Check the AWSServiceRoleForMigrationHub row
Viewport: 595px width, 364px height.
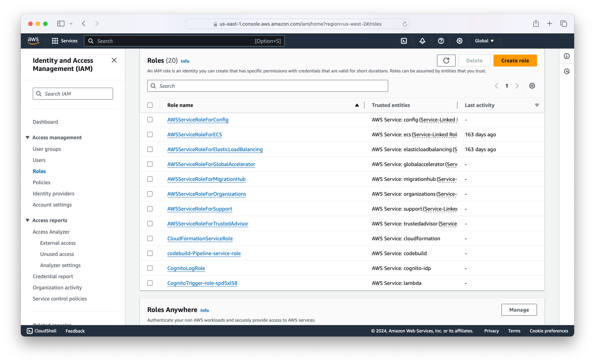[x=150, y=179]
